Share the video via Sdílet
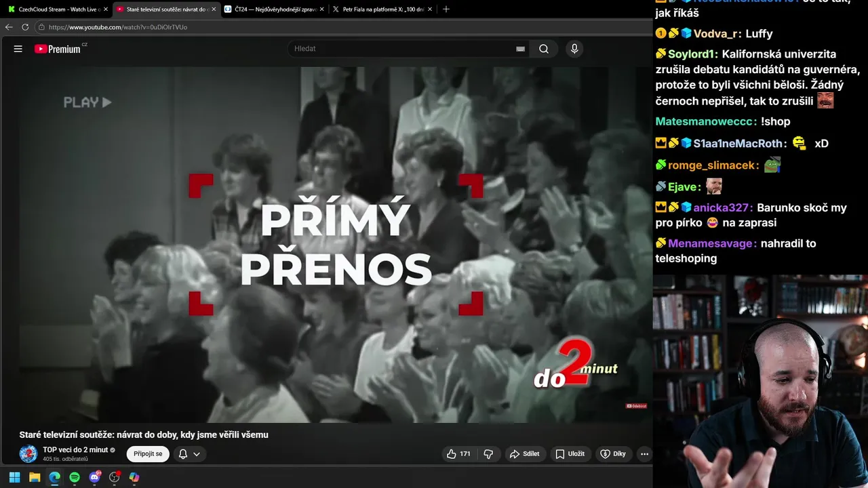The width and height of the screenshot is (868, 488). 525,454
